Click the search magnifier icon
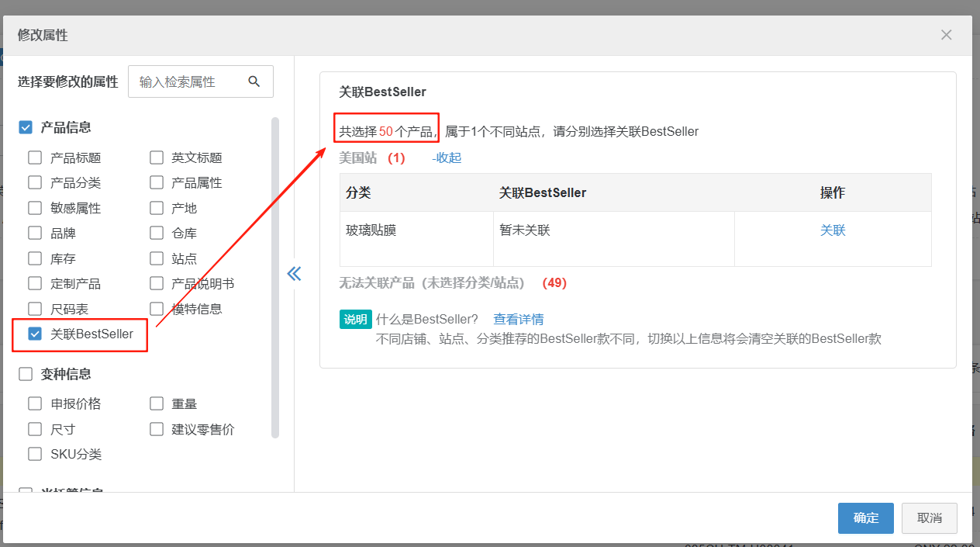Screen dimensions: 980x547 point(254,81)
